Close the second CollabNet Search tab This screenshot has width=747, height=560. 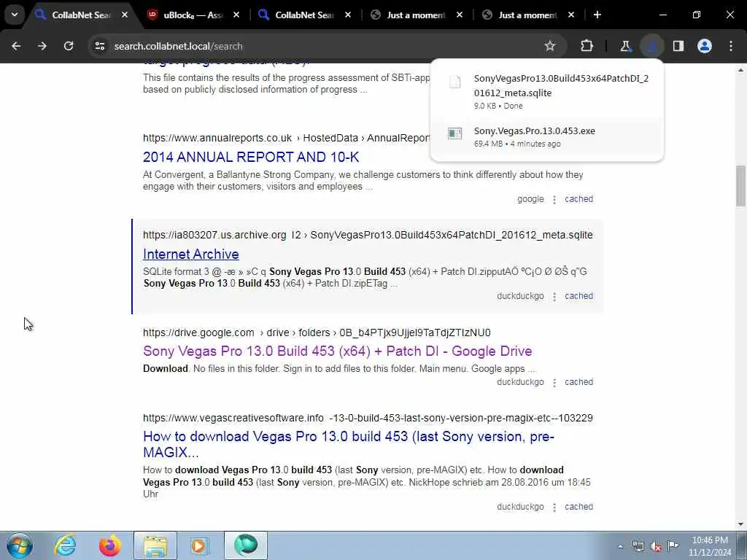[348, 15]
